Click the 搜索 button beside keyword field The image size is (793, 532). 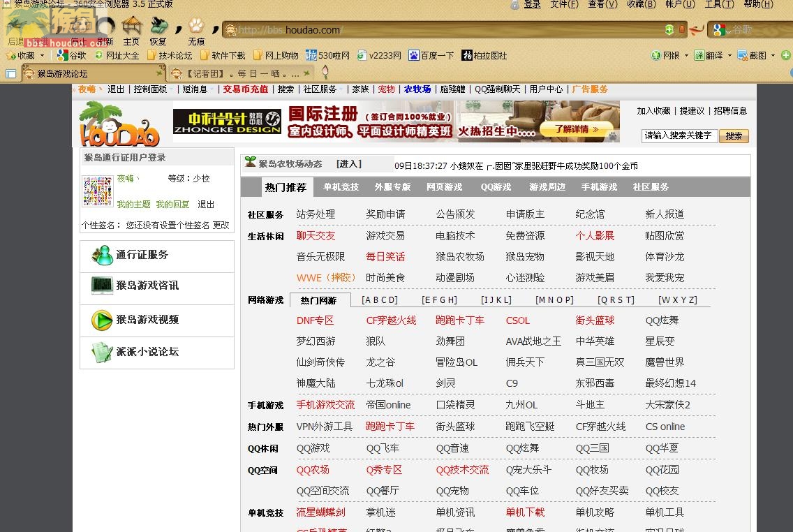coord(734,136)
